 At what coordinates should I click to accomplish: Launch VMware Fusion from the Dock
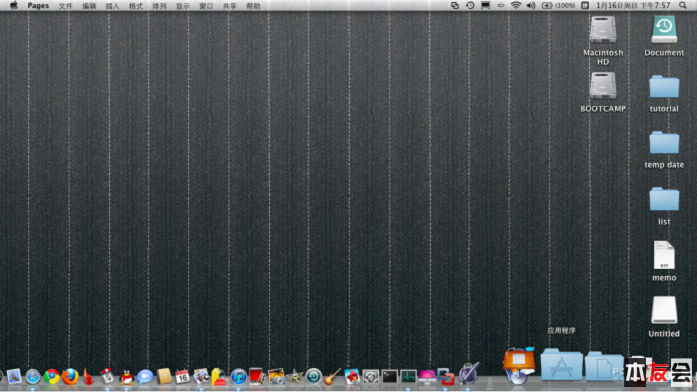click(x=445, y=377)
